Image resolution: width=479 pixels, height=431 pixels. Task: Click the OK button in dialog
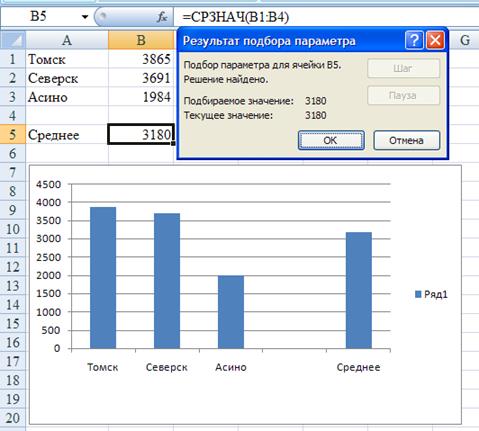coord(331,140)
